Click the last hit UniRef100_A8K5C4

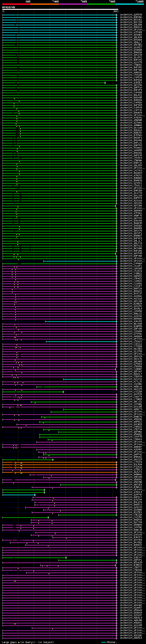[x=131, y=638]
